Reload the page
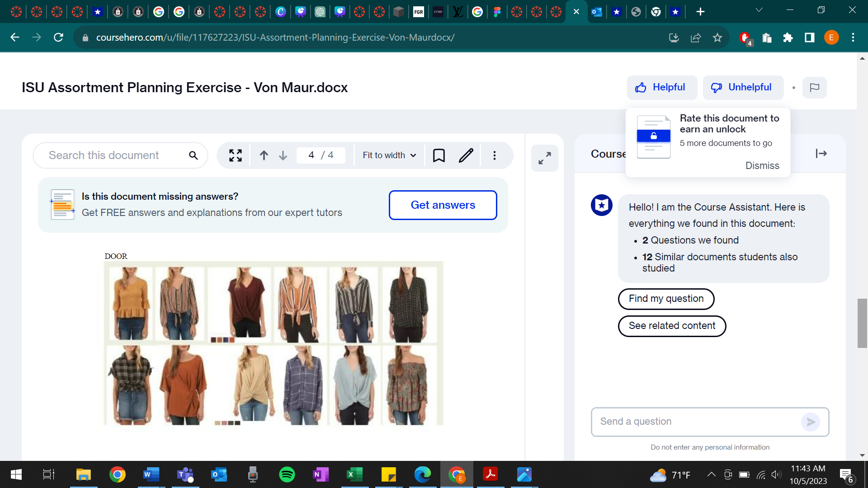 [x=58, y=38]
